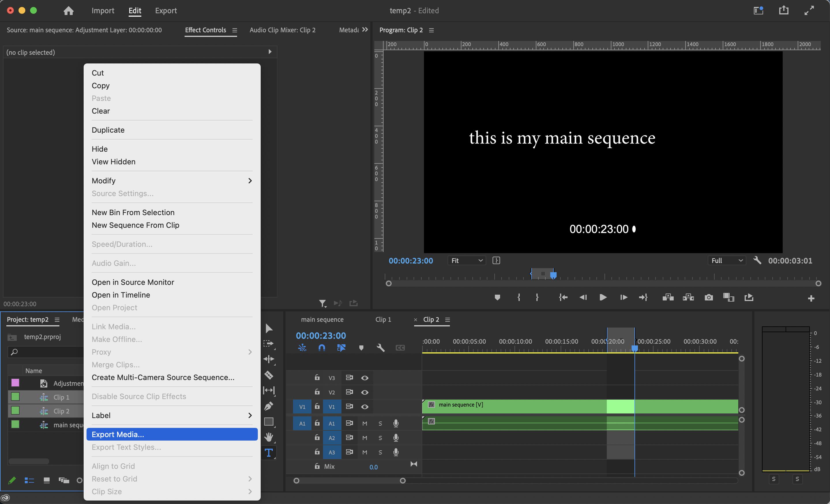Select the Ripple Edit tool
830x504 pixels.
click(269, 359)
